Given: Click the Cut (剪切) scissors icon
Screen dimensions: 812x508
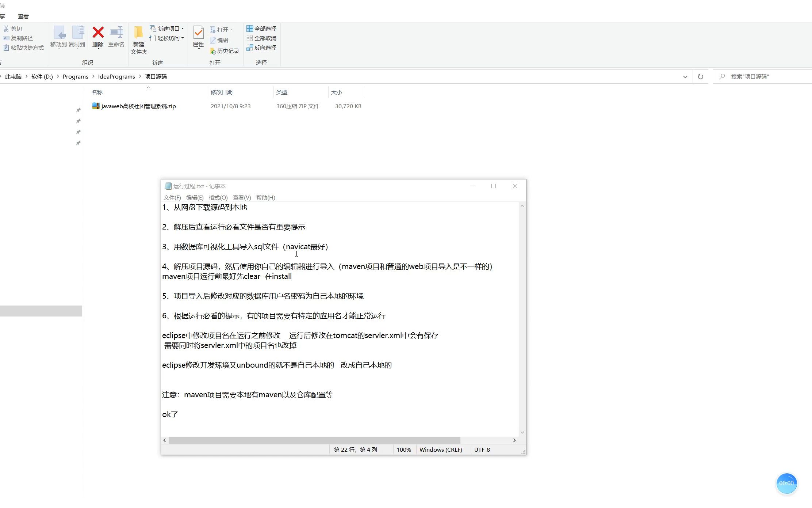Looking at the screenshot, I should (6, 29).
